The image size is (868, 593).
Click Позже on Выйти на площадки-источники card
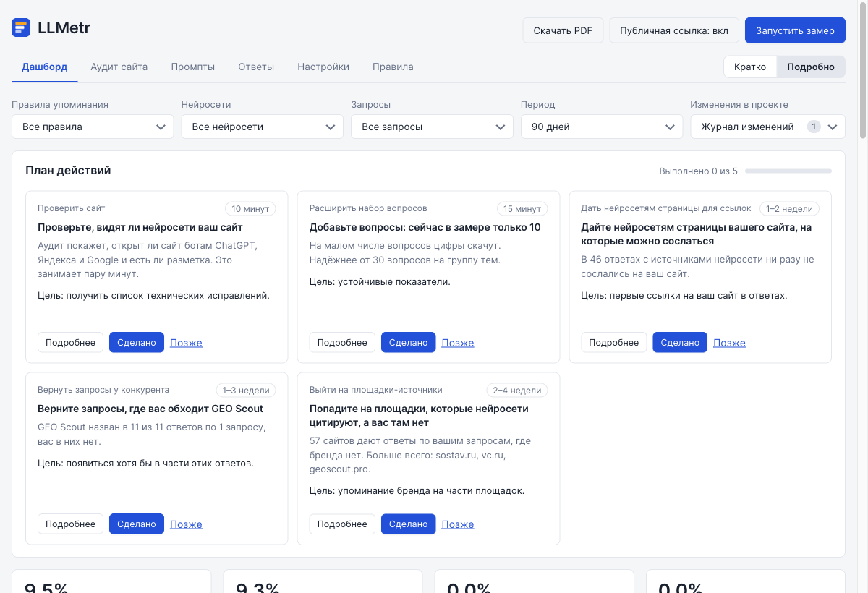[458, 524]
